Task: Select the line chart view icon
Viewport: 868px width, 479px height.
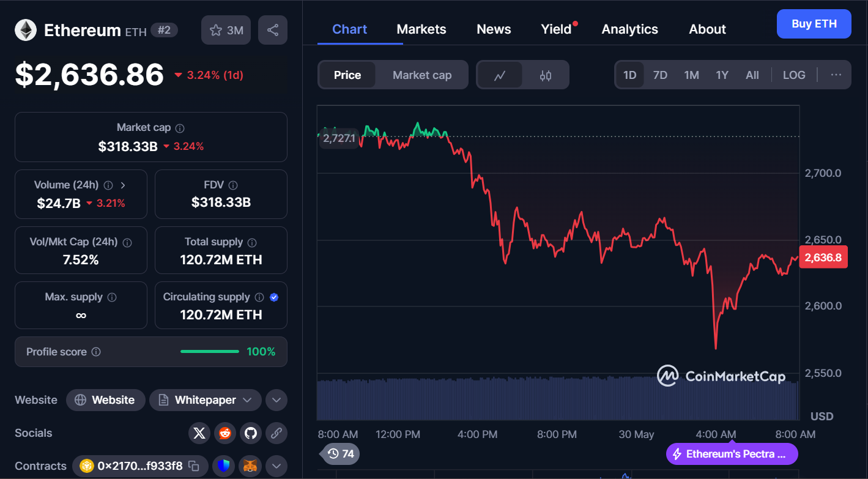Action: click(x=500, y=75)
